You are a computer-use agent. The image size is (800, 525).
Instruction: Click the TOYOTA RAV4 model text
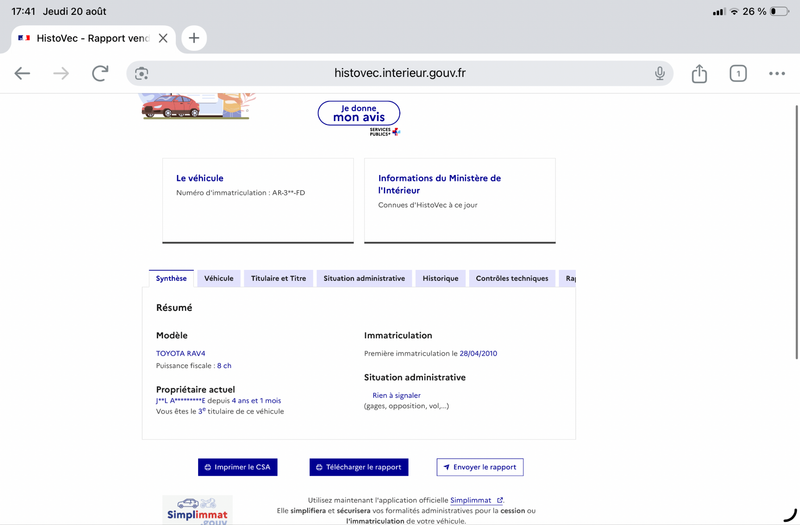tap(181, 353)
